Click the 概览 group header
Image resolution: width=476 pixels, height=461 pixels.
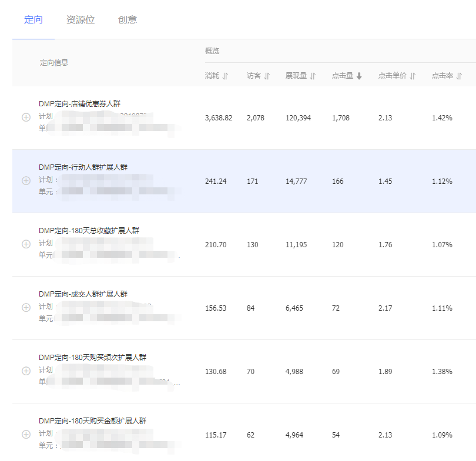point(212,51)
